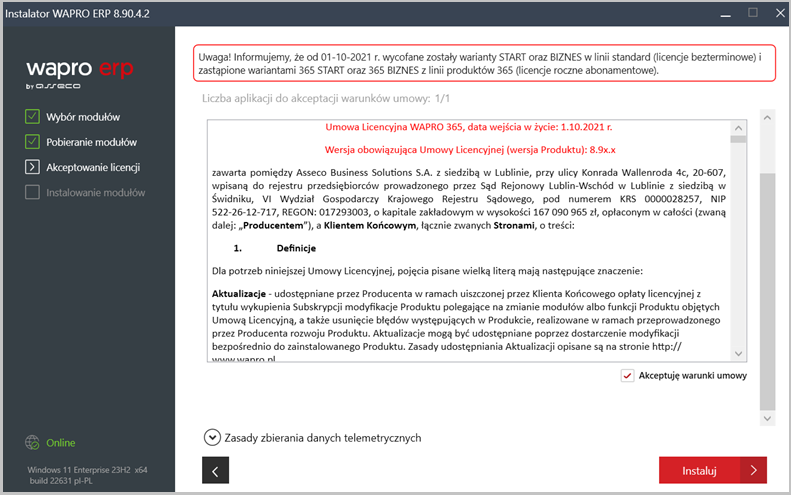
Task: Expand Zasady zbierania danych telemetrycznych section
Action: click(212, 437)
